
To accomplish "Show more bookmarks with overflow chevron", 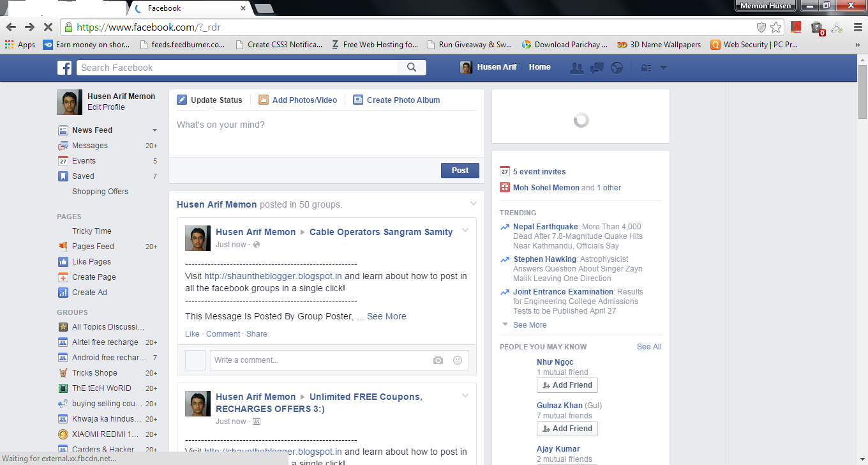I will tap(857, 45).
